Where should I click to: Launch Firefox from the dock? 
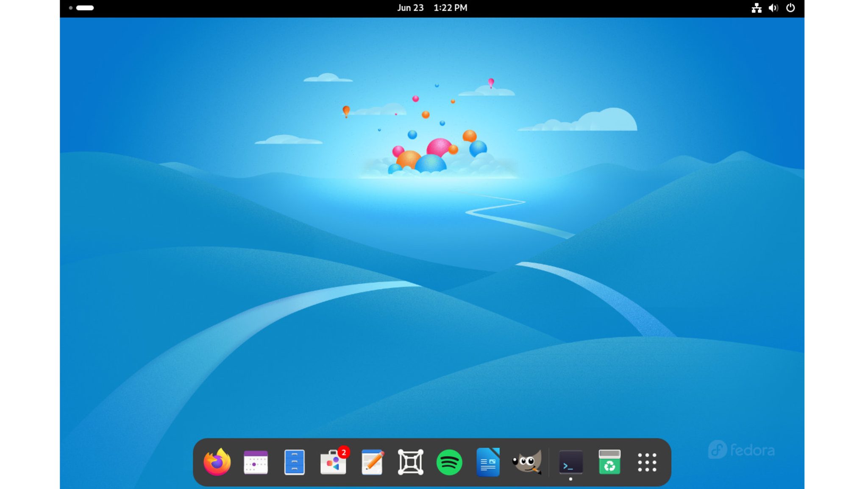click(217, 461)
